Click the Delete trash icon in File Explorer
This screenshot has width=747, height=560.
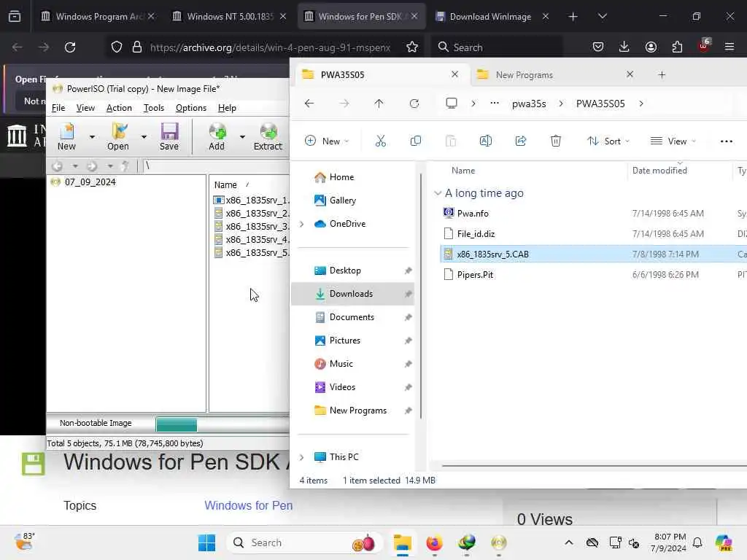[x=555, y=141]
